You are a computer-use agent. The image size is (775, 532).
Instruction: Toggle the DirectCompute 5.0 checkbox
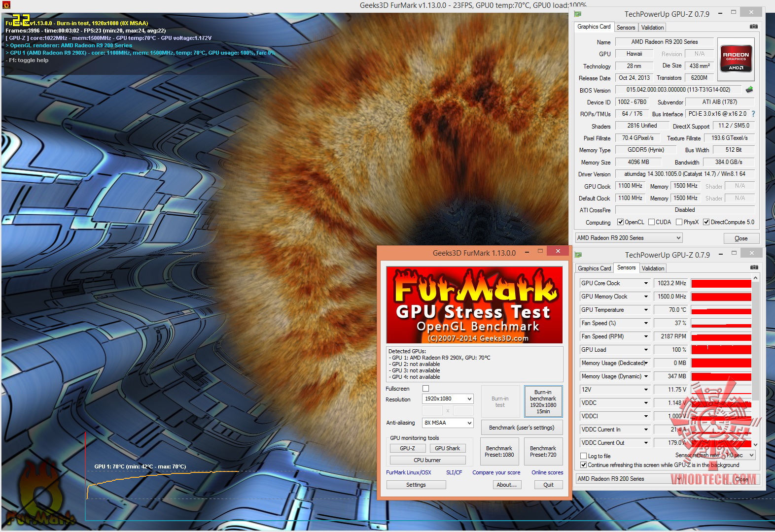click(706, 222)
